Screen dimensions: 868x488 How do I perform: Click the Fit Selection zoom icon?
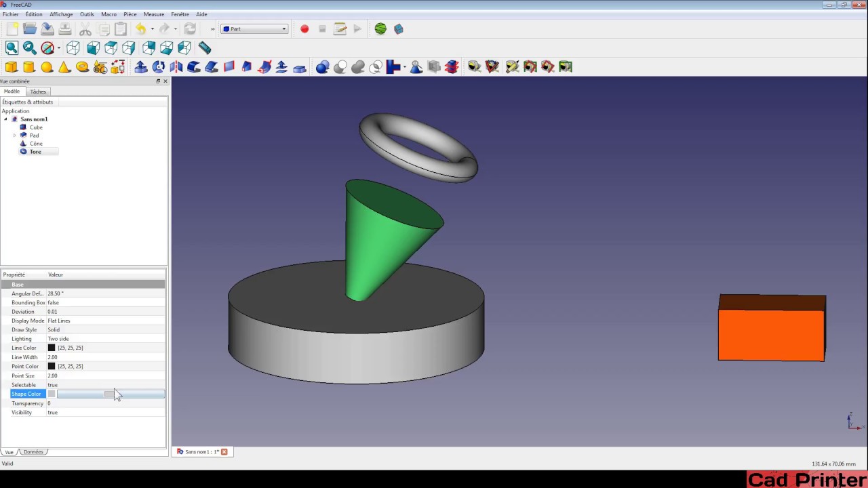coord(29,47)
